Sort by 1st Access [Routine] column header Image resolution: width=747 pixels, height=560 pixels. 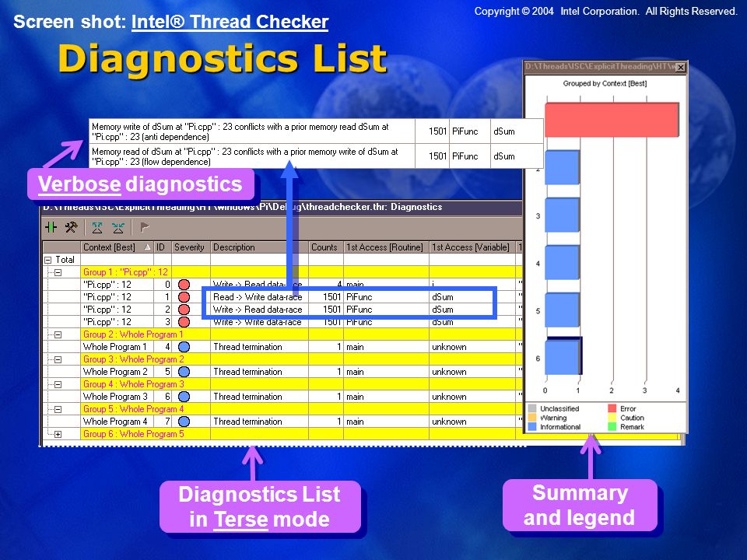(x=386, y=247)
